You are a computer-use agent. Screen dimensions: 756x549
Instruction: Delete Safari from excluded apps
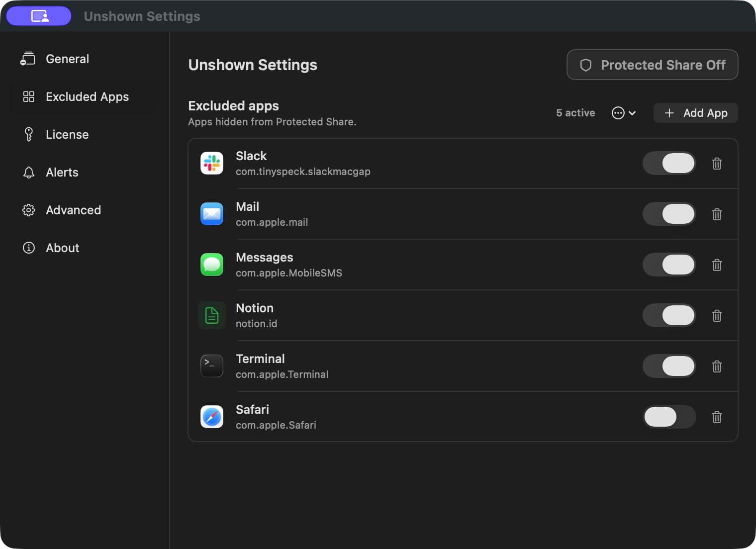click(717, 417)
